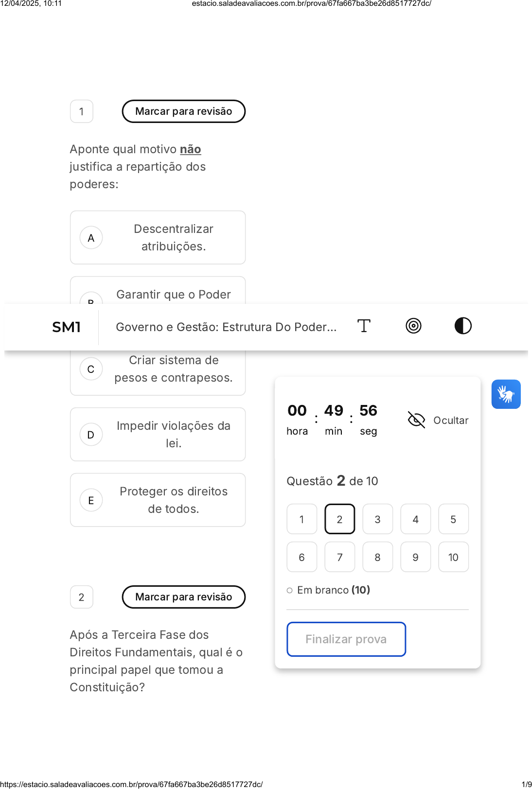
Task: Click the letter A circle of first option
Action: coord(91,238)
